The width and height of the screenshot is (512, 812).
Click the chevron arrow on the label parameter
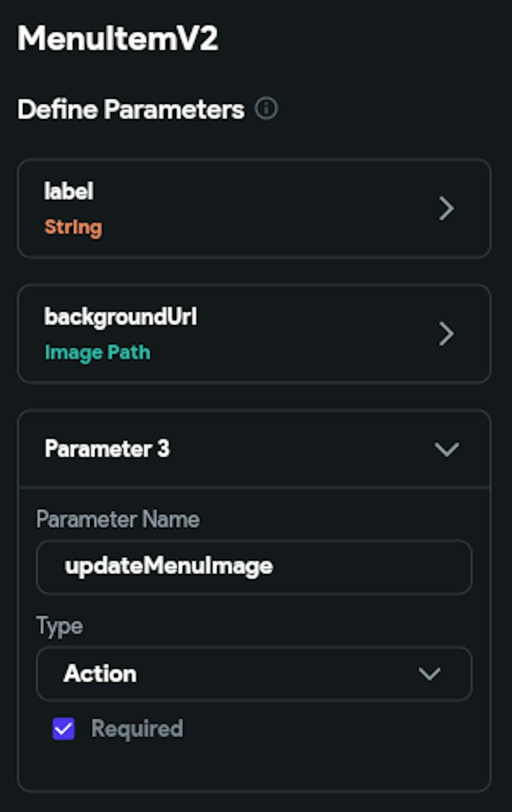(x=446, y=208)
